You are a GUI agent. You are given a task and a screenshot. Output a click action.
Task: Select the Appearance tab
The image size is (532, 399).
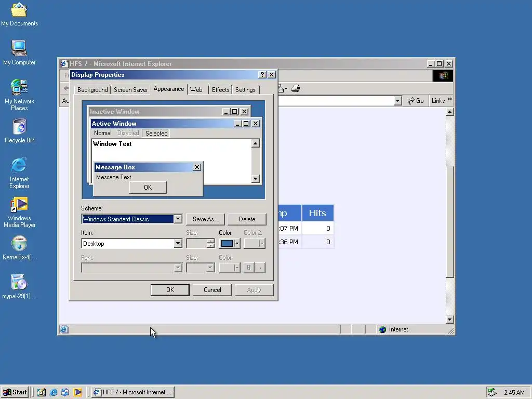169,89
